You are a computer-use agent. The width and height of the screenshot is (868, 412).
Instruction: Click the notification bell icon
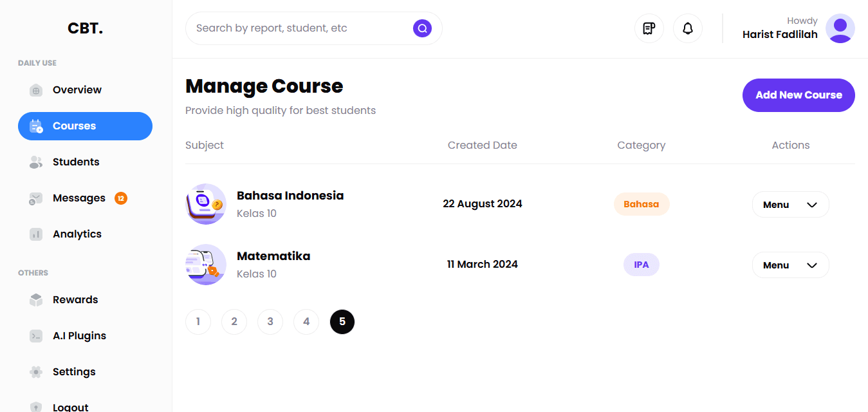pos(687,28)
